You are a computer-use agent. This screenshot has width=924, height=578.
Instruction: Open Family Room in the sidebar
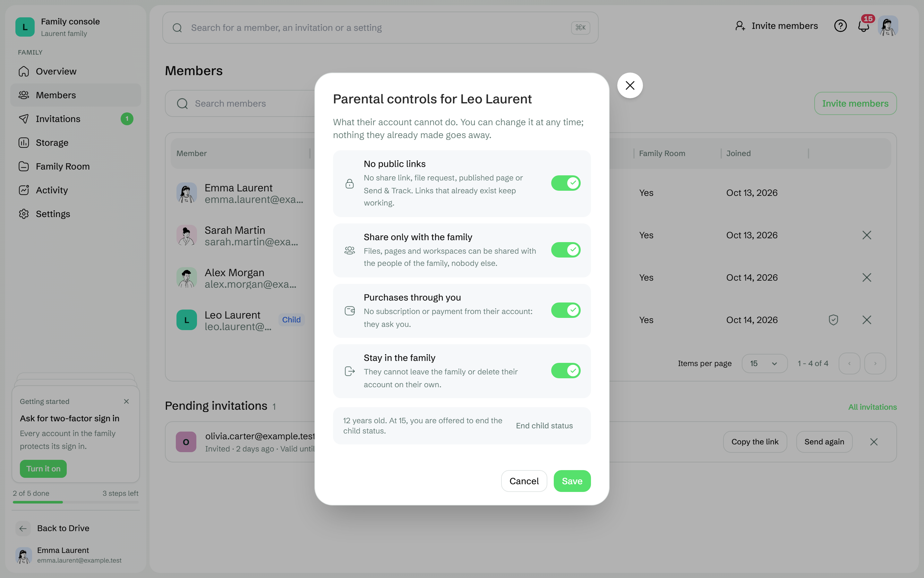point(76,166)
